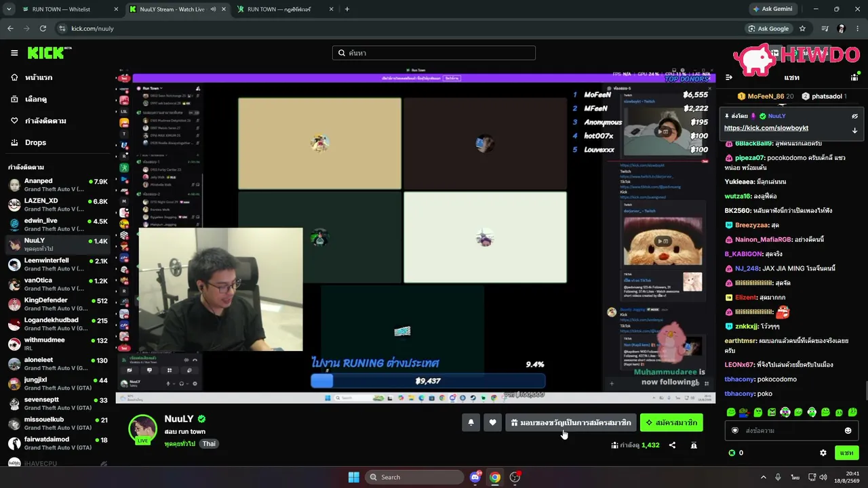Click NuuLY's profile avatar below the stream
The height and width of the screenshot is (488, 868).
[x=143, y=428]
